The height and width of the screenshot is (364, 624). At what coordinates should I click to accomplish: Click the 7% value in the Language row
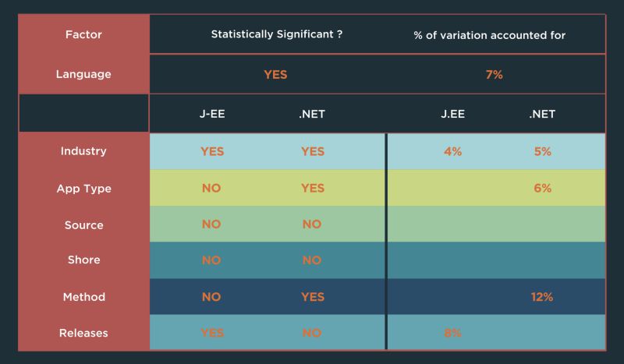(x=495, y=75)
